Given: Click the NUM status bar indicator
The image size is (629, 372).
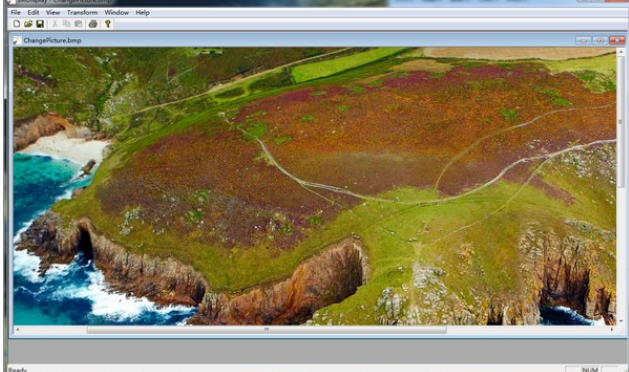Looking at the screenshot, I should [590, 369].
